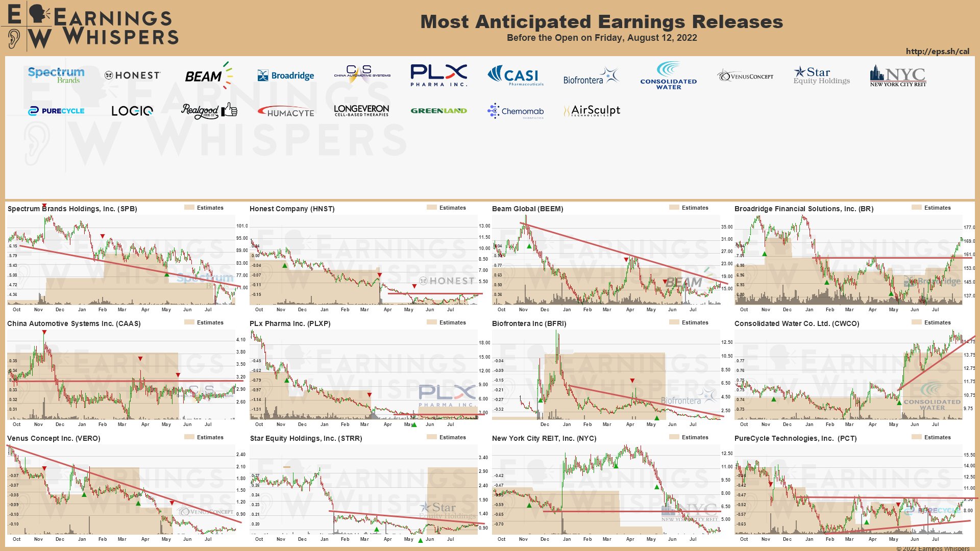980x551 pixels.
Task: Click the Spectrum Brands logo
Action: pos(56,75)
